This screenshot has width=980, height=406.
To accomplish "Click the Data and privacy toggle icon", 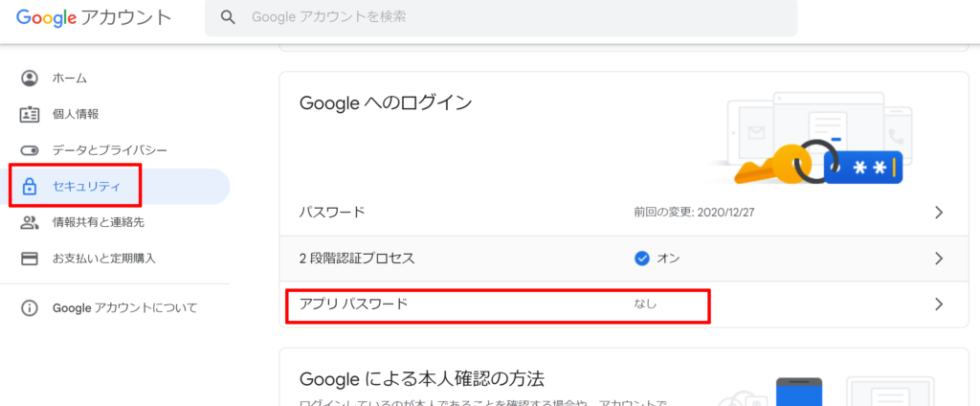I will coord(30,150).
